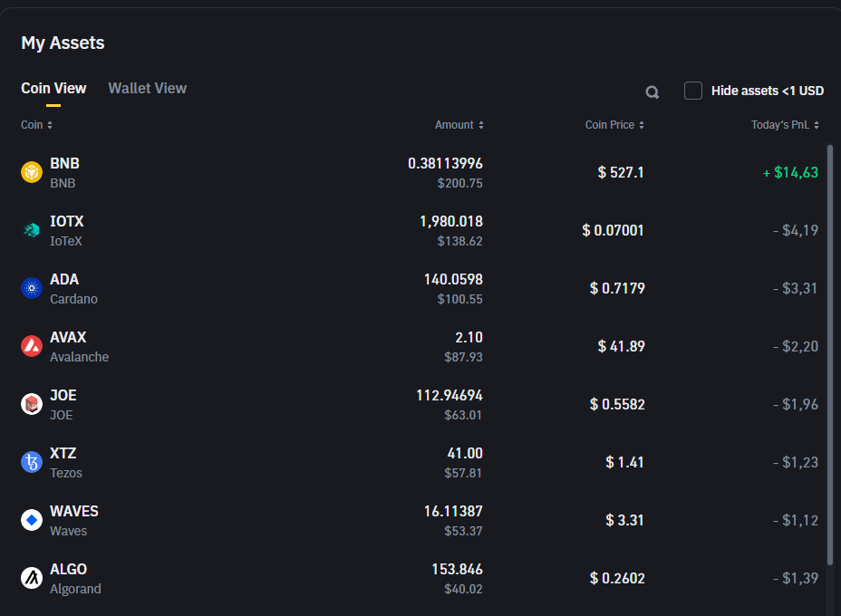The height and width of the screenshot is (616, 841).
Task: Click the IOTX PnL - $4,19
Action: tap(796, 230)
